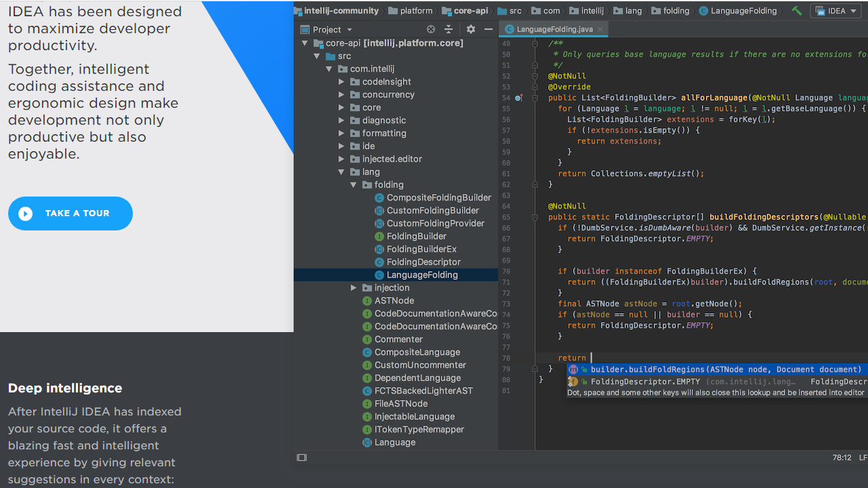This screenshot has height=488, width=868.
Task: Toggle the fold marker at line 79
Action: click(x=535, y=369)
